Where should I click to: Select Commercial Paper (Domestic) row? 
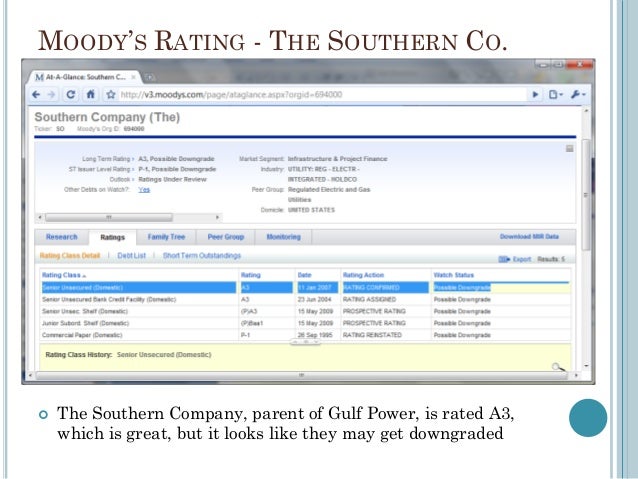click(x=305, y=335)
